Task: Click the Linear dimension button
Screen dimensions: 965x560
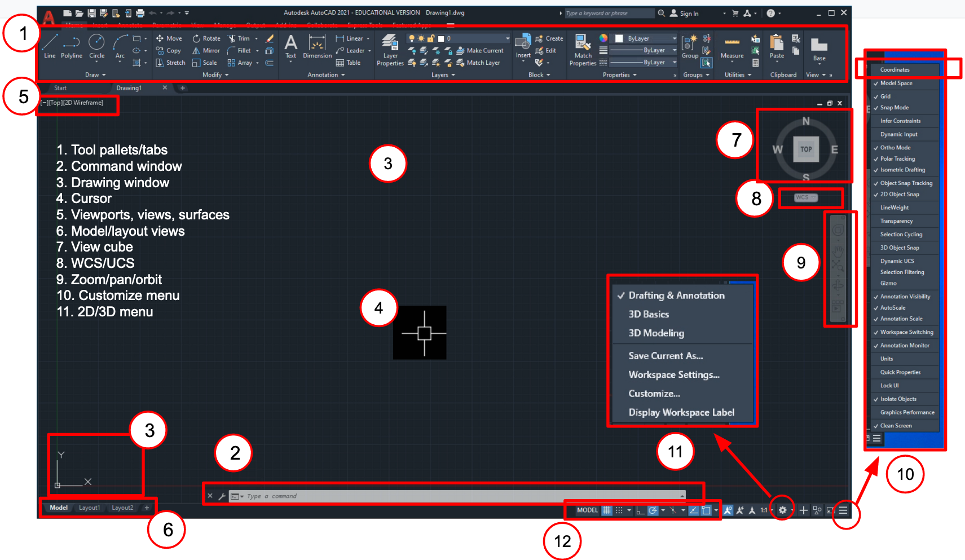Action: coord(350,38)
